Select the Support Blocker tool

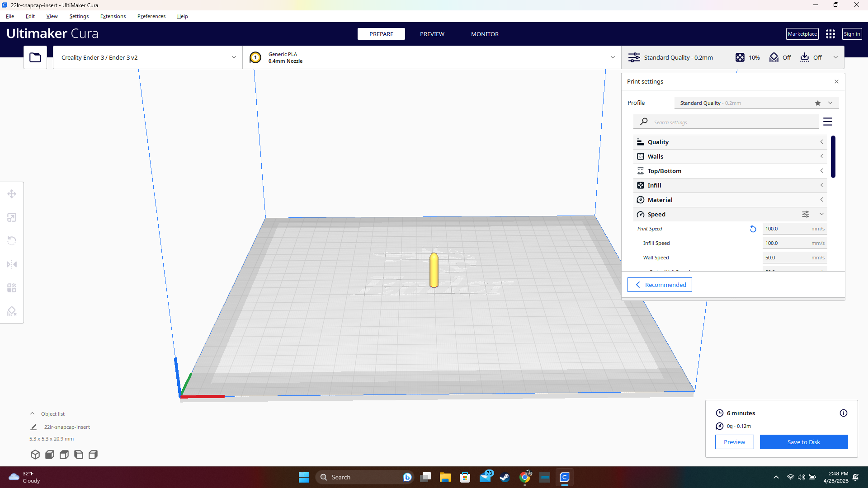[12, 311]
